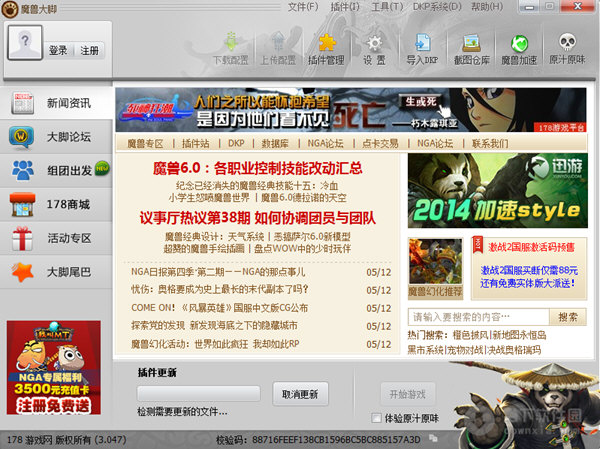Open headline 魔兽6.0各职业控制技能改动汇总
This screenshot has height=449, width=600.
click(x=258, y=168)
